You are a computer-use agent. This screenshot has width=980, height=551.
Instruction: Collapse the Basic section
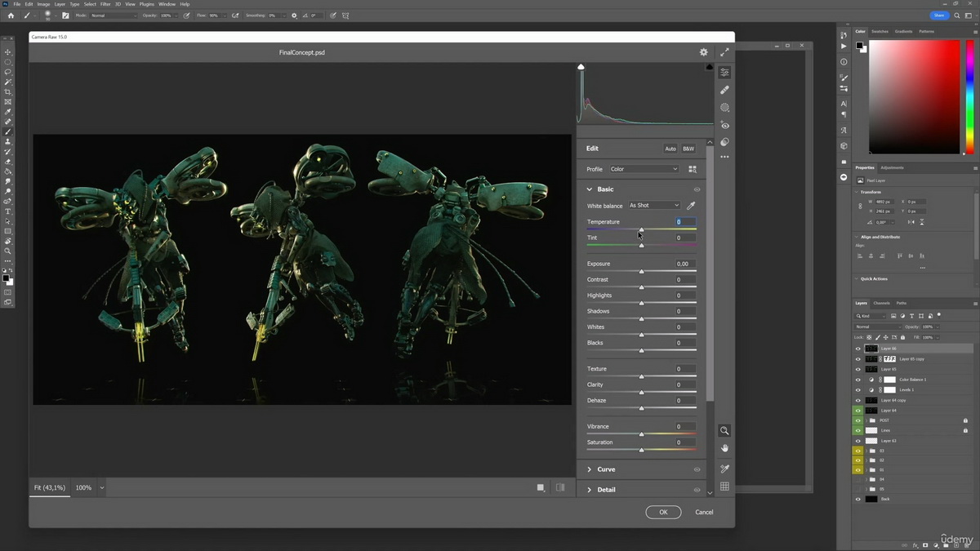(590, 189)
